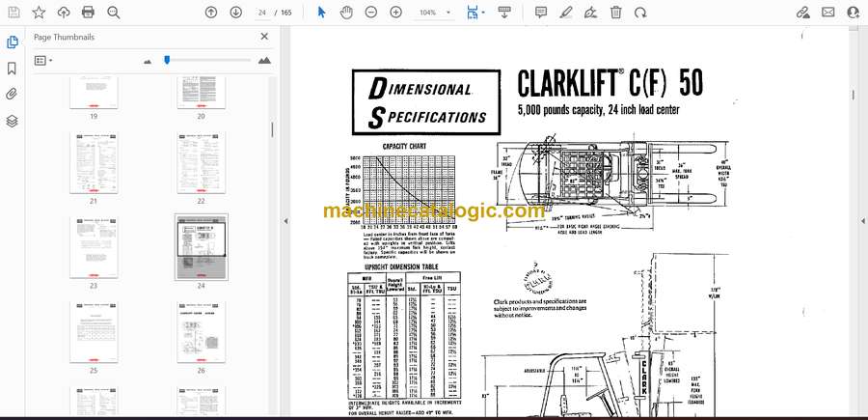The height and width of the screenshot is (420, 868).
Task: Click the cloud upload icon
Action: pyautogui.click(x=64, y=13)
